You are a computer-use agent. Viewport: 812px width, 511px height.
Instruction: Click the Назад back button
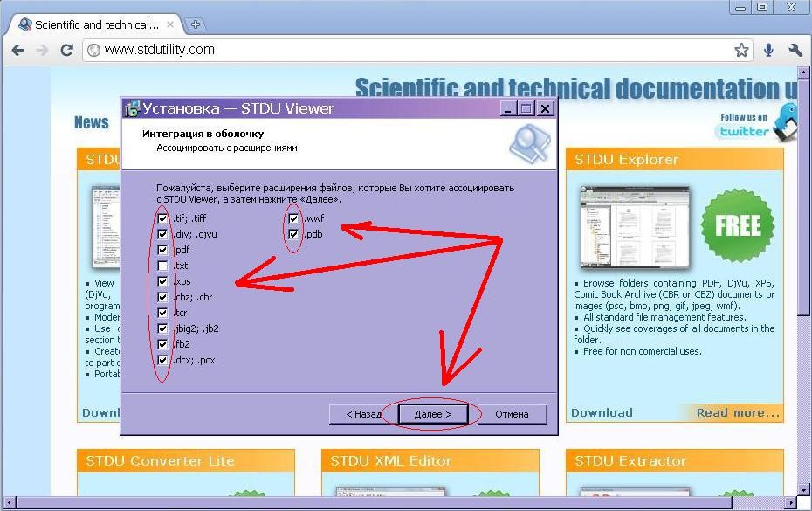(x=363, y=414)
